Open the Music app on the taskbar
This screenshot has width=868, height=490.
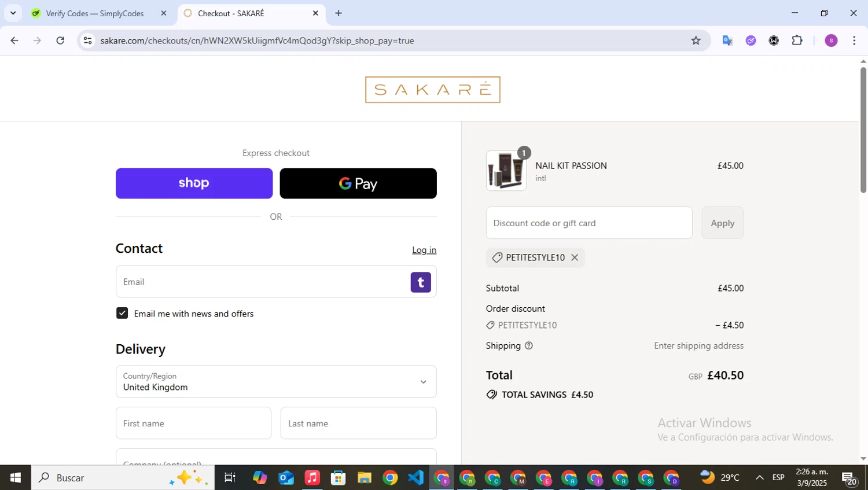tap(312, 478)
